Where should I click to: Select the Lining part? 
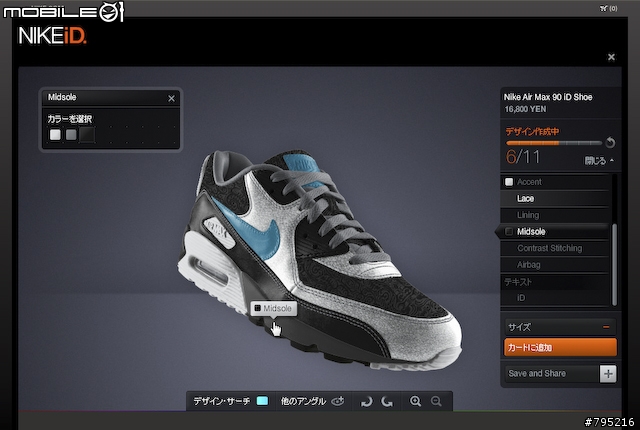[555, 215]
